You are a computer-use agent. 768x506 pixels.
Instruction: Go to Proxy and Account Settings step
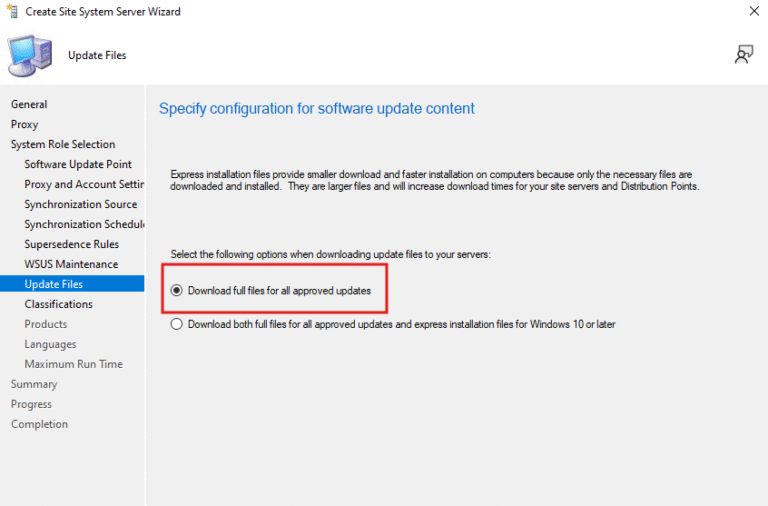click(x=85, y=184)
